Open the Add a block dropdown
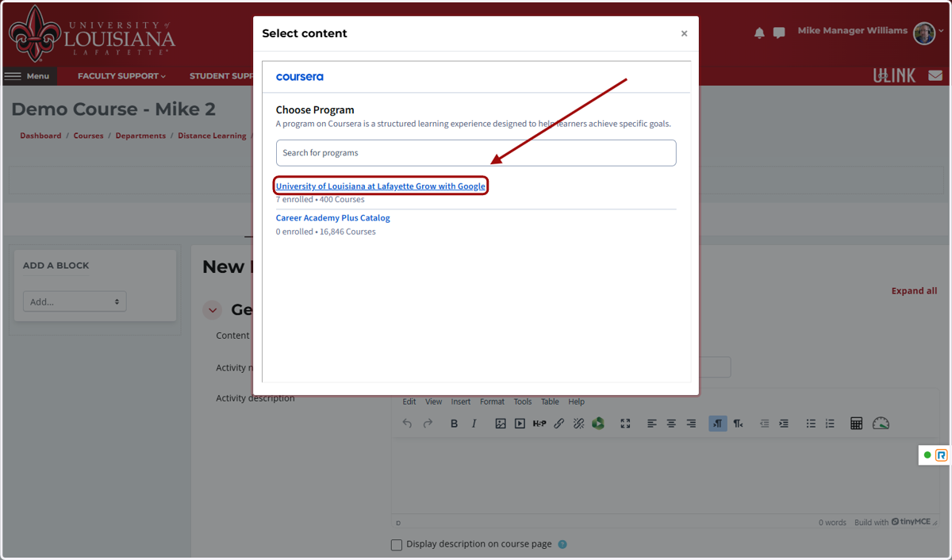The image size is (952, 560). [x=75, y=301]
